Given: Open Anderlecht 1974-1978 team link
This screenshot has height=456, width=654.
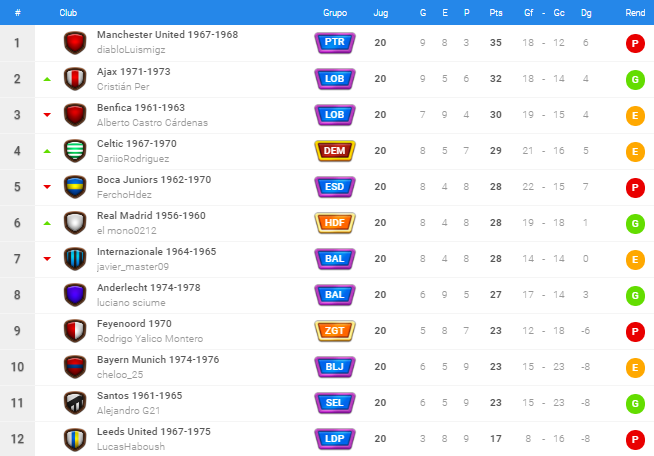Looking at the screenshot, I should coord(148,287).
